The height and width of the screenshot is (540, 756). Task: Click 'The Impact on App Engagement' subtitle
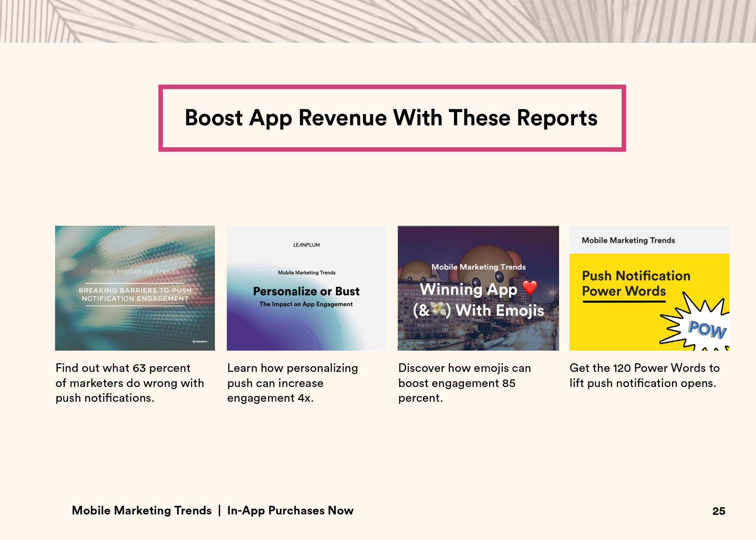click(x=306, y=304)
